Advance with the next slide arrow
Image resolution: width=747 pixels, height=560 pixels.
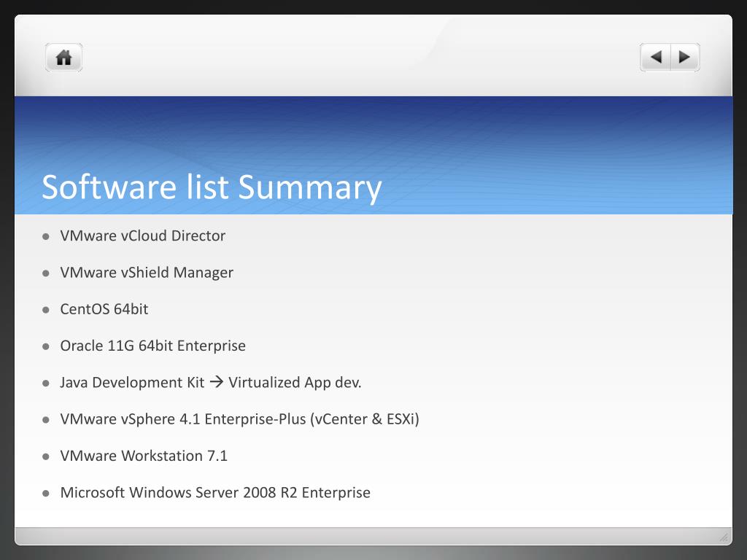684,57
